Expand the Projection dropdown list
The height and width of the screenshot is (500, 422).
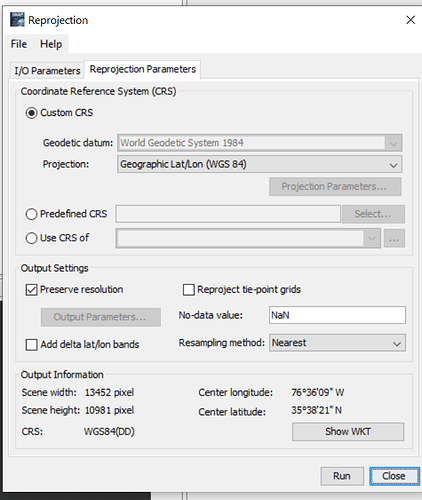(x=259, y=164)
